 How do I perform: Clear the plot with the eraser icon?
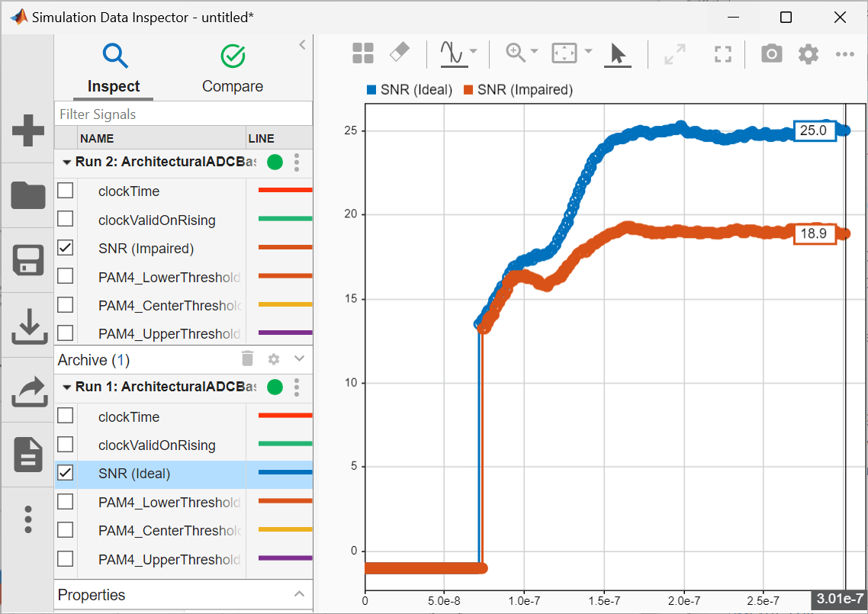[x=400, y=53]
